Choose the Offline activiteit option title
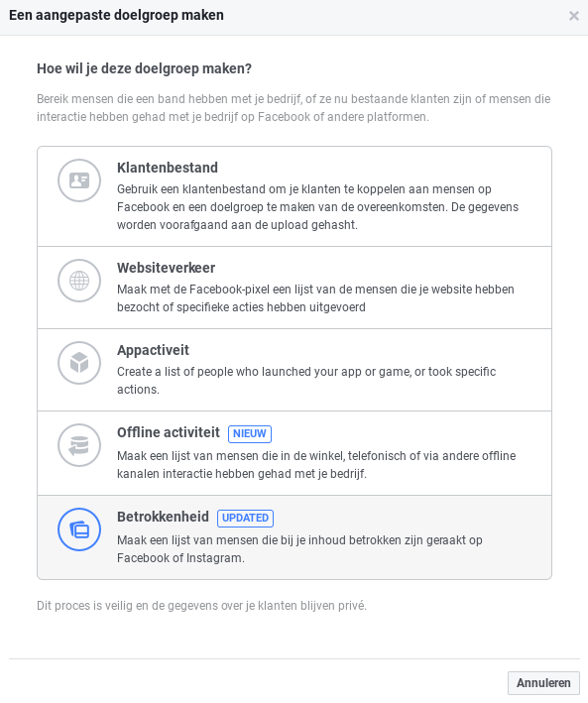This screenshot has width=588, height=703. [169, 432]
